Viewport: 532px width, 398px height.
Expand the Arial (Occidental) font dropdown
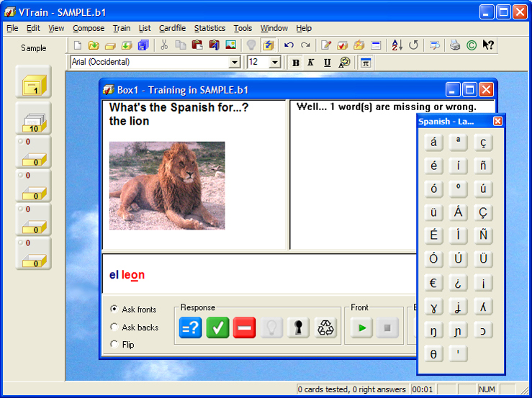(234, 63)
